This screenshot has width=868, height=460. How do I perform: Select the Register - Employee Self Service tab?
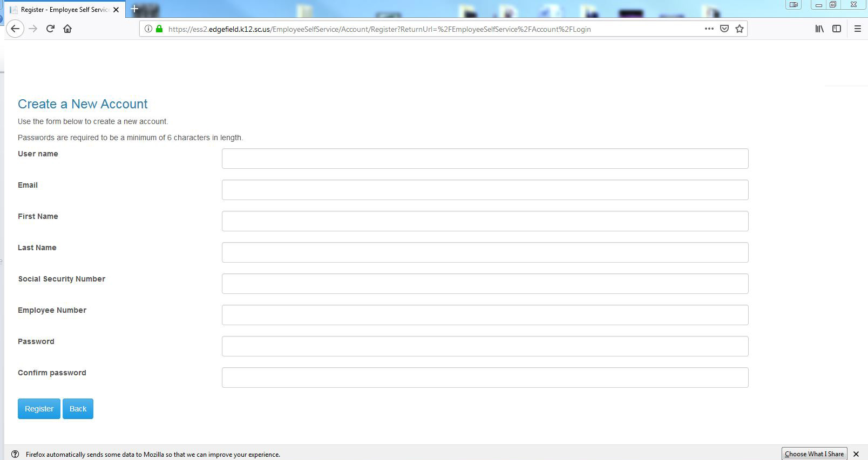click(62, 10)
